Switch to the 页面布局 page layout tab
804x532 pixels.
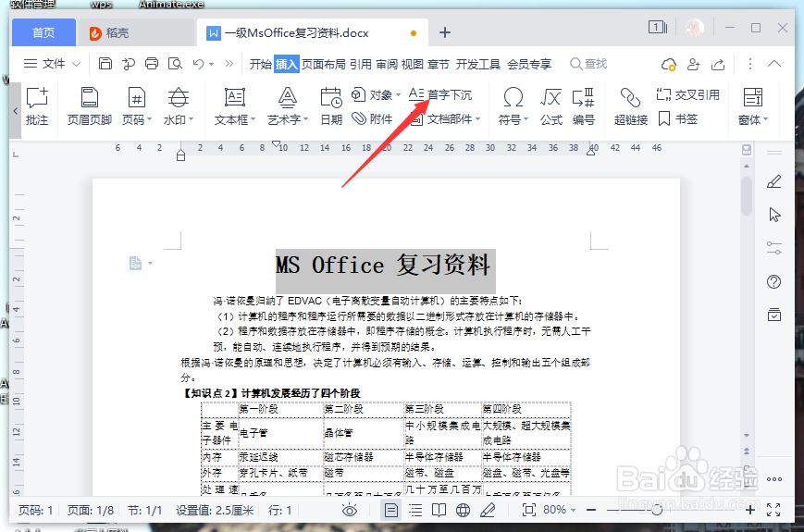323,64
